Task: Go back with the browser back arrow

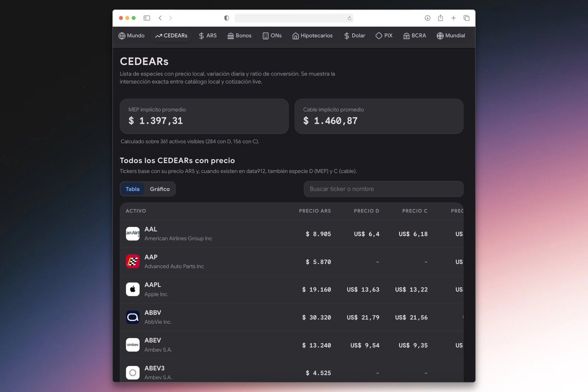Action: click(160, 18)
